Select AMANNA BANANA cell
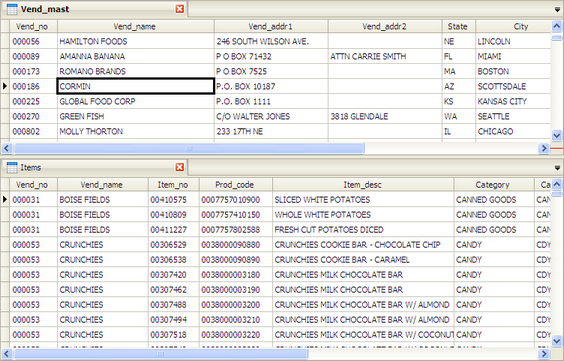The image size is (564, 361). point(136,56)
